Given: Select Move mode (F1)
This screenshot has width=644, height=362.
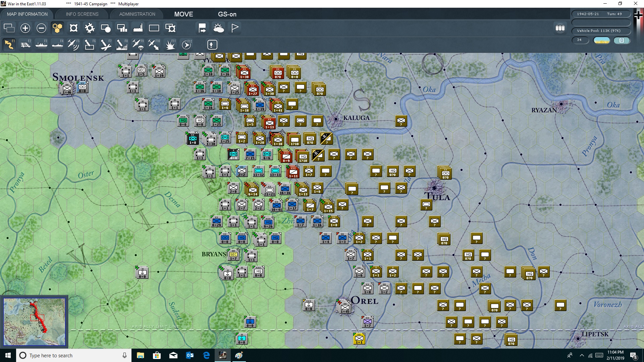Looking at the screenshot, I should point(9,45).
